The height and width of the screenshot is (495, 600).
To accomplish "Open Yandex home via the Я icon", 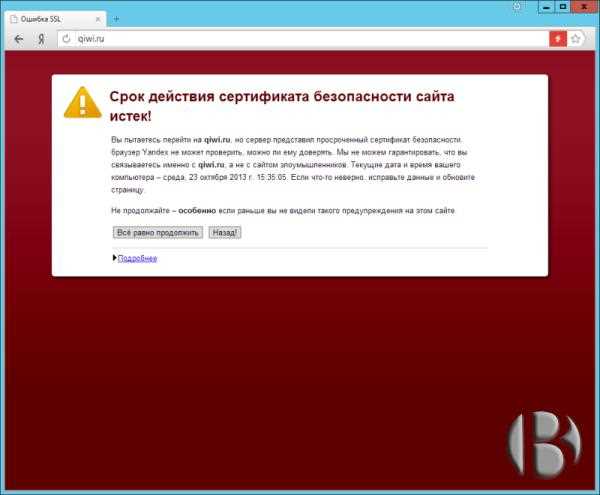I will tap(41, 39).
